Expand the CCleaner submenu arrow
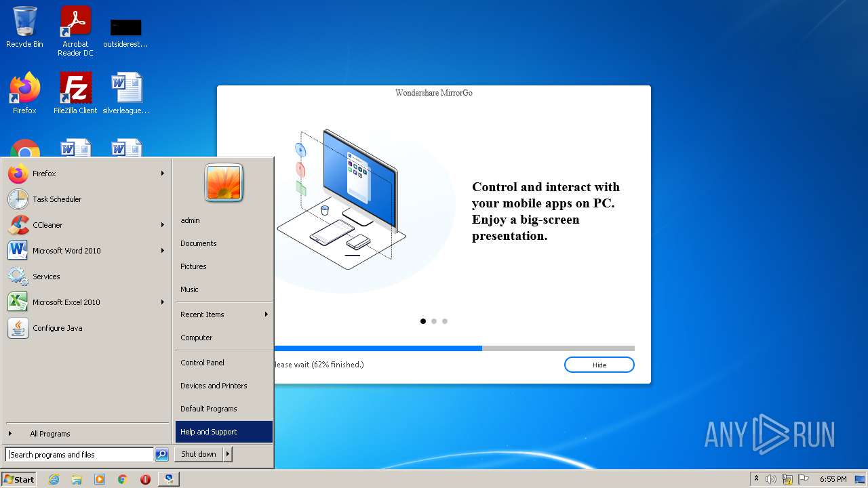This screenshot has height=488, width=868. pos(163,225)
